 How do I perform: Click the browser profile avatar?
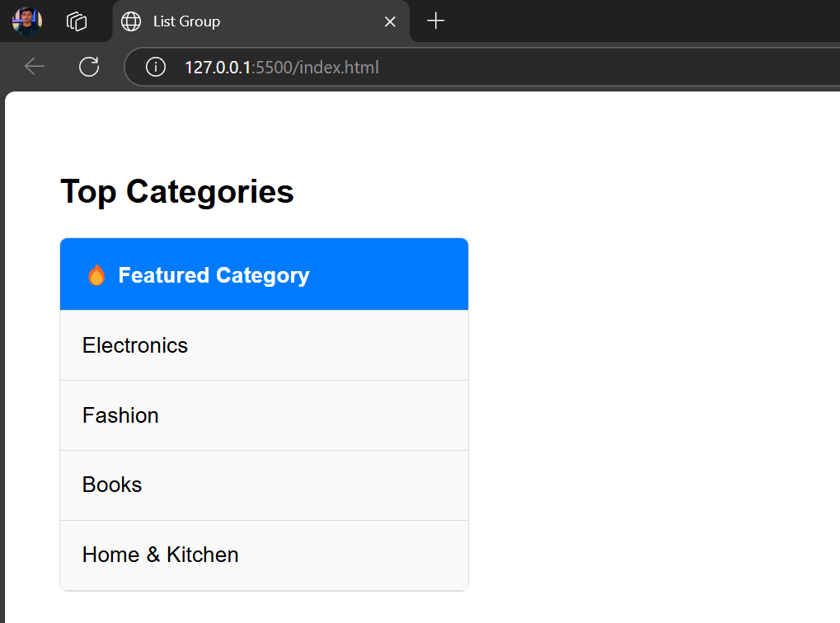click(26, 21)
